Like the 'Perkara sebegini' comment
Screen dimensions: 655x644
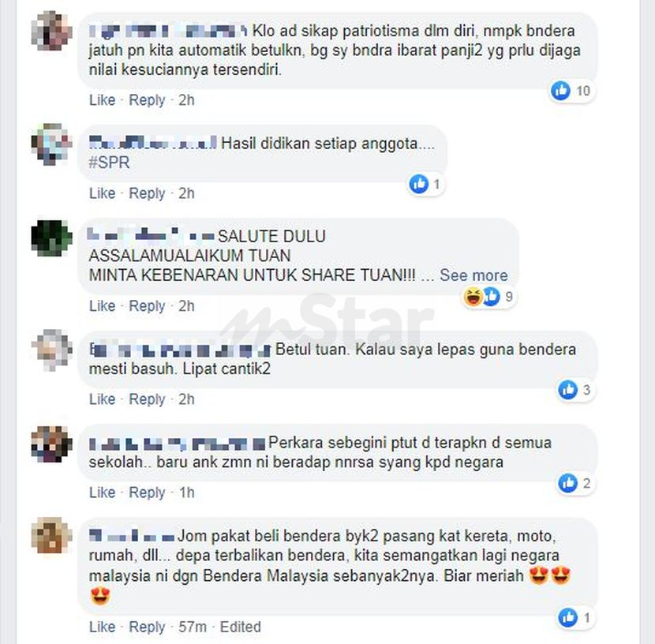coord(103,492)
